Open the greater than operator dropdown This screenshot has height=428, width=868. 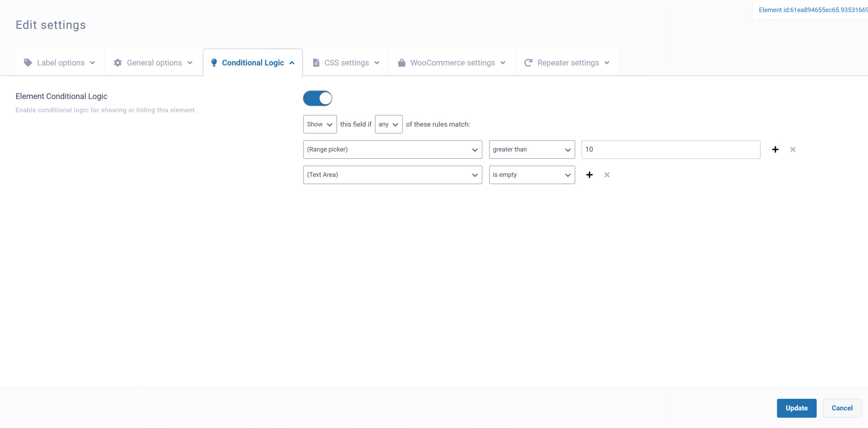click(532, 150)
